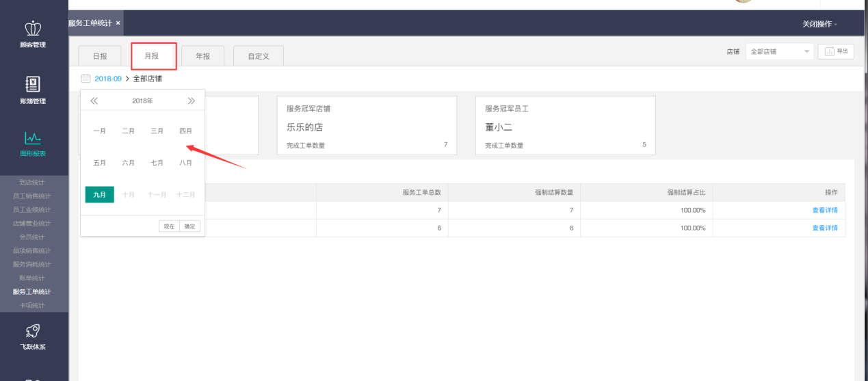The height and width of the screenshot is (381, 868).
Task: Switch to the 年报 tab
Action: coord(203,56)
